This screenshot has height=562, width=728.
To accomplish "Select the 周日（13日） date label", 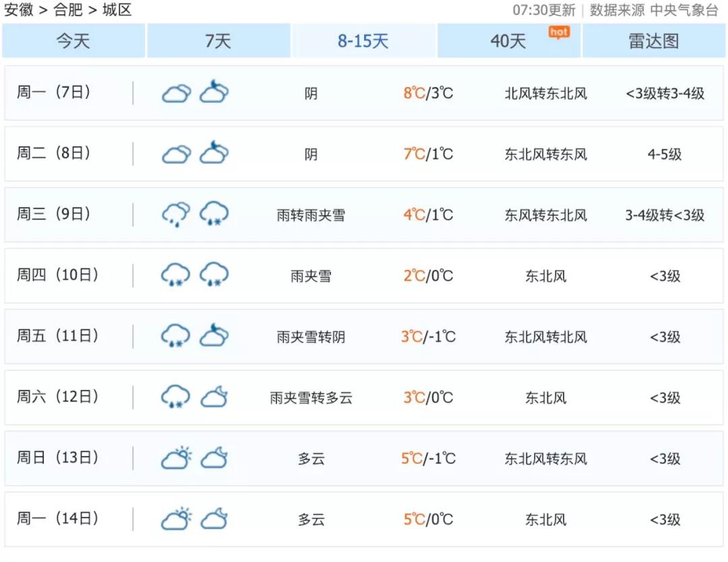I will coord(57,457).
